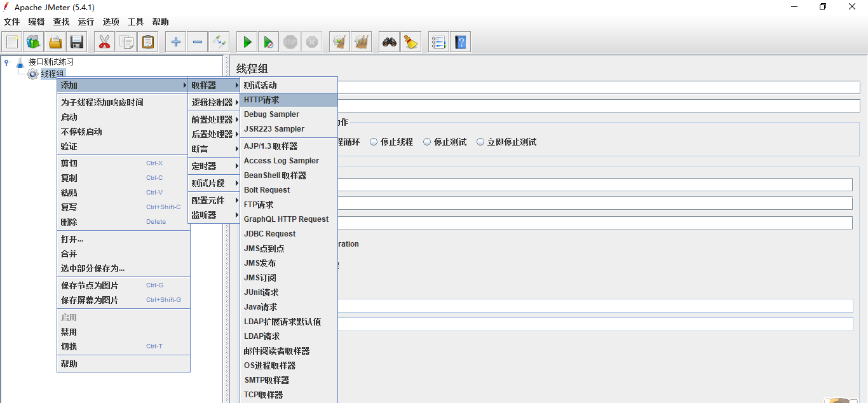Click the Clear results broom icon
The image size is (868, 403).
(340, 42)
